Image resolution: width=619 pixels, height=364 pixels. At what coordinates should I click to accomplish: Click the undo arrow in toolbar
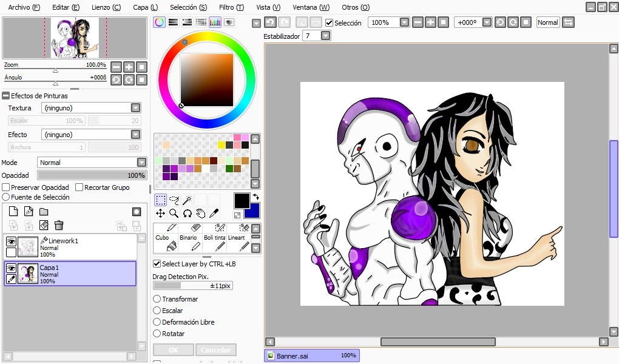click(x=270, y=22)
